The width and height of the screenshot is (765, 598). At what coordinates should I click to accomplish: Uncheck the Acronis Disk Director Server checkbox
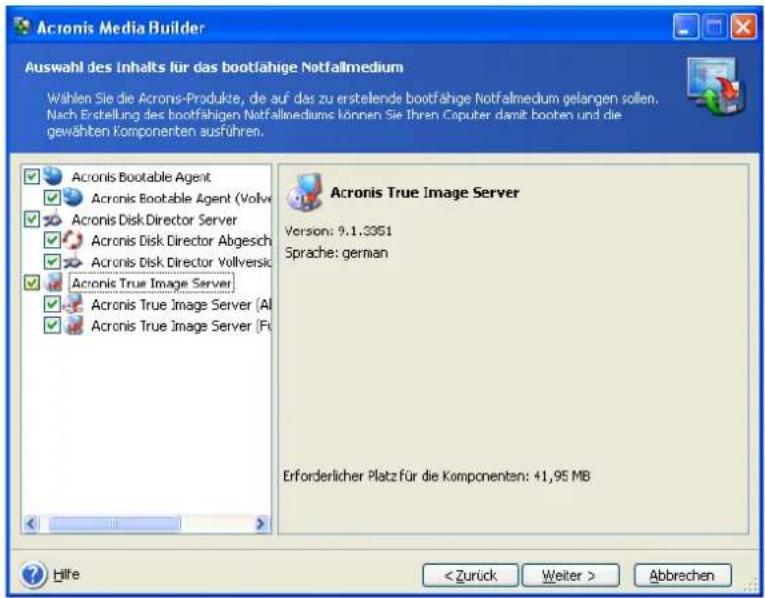32,219
